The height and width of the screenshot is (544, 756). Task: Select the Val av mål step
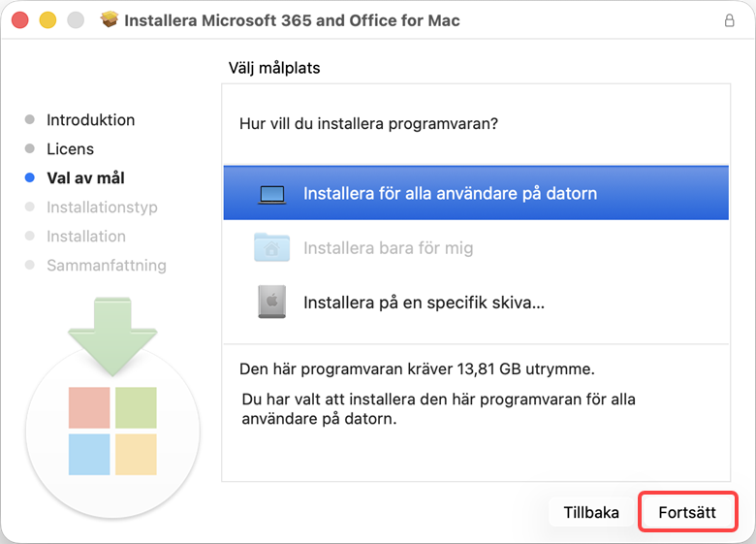tap(85, 178)
